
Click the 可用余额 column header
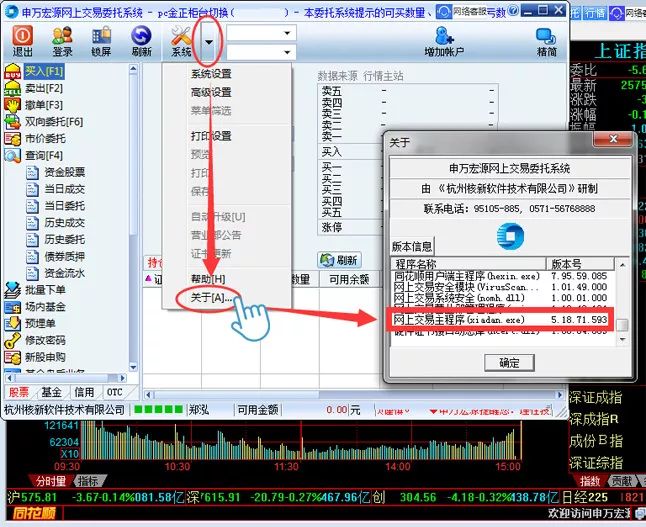point(349,279)
